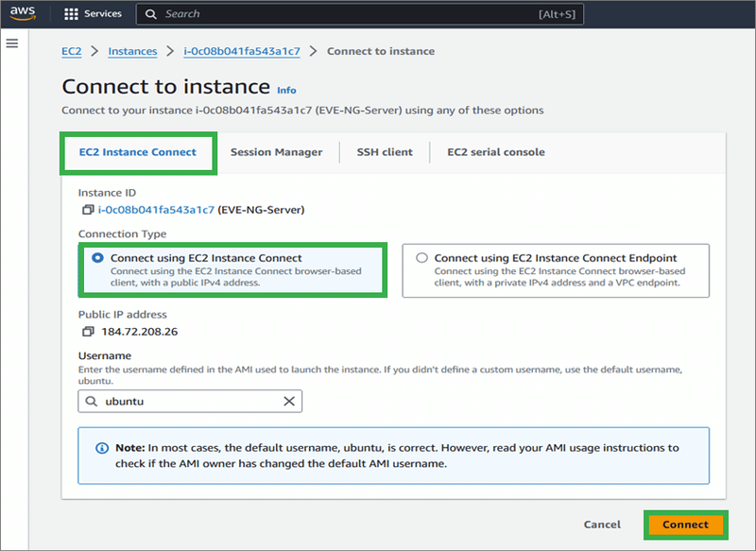
Task: Click the Connect to instance breadcrumb text
Action: [381, 51]
